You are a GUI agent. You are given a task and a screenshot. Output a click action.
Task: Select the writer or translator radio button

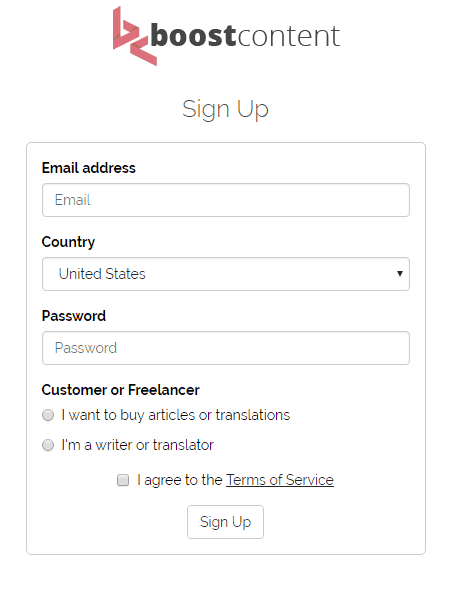pos(48,445)
